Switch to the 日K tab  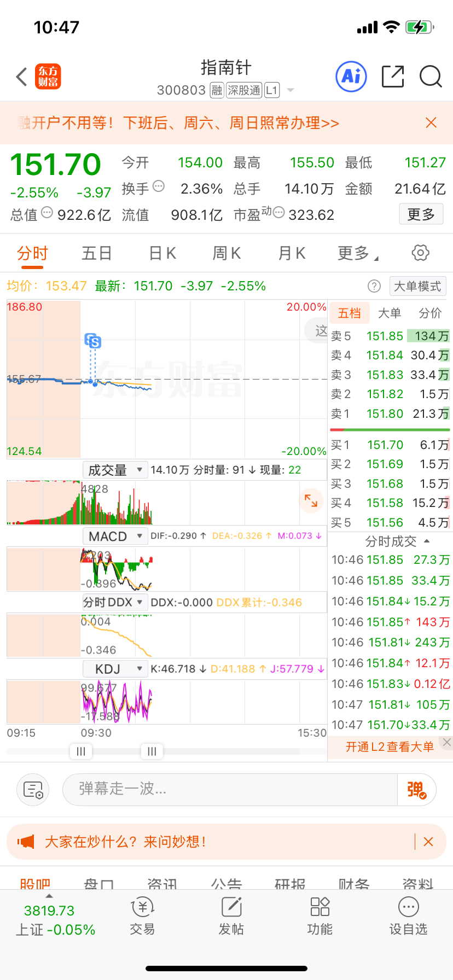point(162,253)
